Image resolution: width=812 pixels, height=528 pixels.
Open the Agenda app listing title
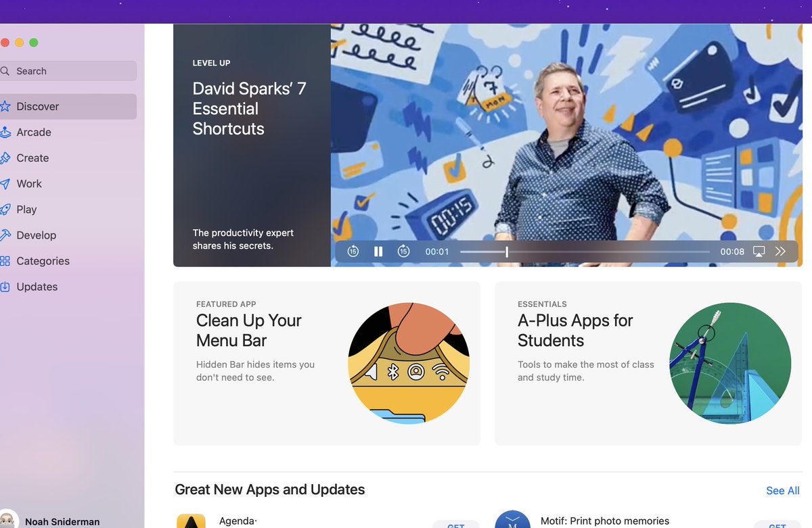click(238, 521)
